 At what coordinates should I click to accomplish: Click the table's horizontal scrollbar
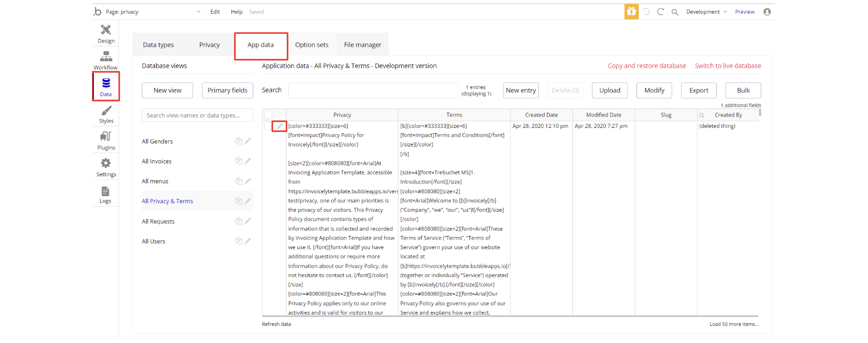click(x=510, y=316)
